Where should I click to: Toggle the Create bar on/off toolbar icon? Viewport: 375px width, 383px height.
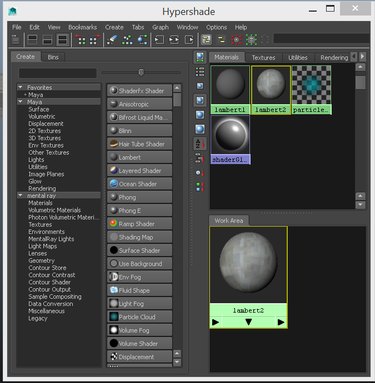[x=15, y=40]
